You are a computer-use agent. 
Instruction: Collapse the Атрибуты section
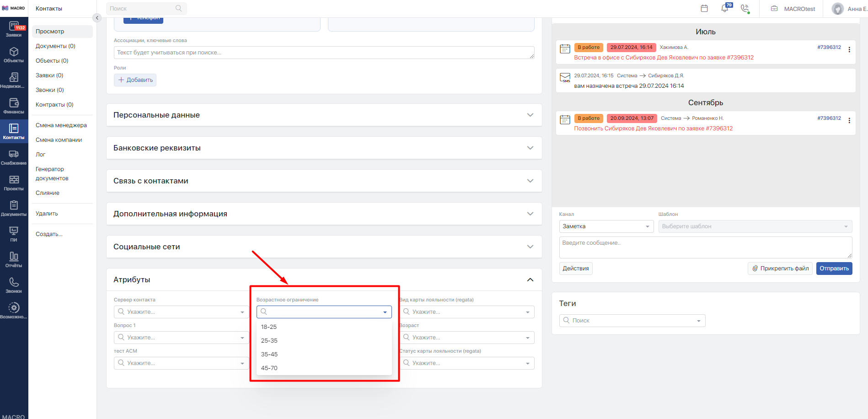[x=530, y=280]
